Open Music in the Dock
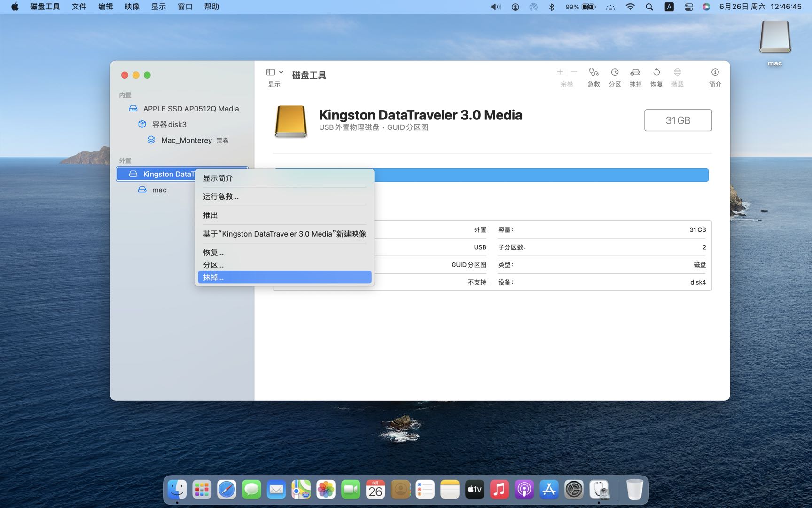 click(x=500, y=490)
